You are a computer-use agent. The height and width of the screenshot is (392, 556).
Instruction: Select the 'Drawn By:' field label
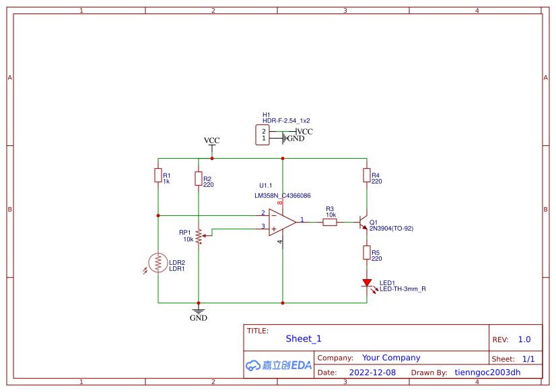429,373
